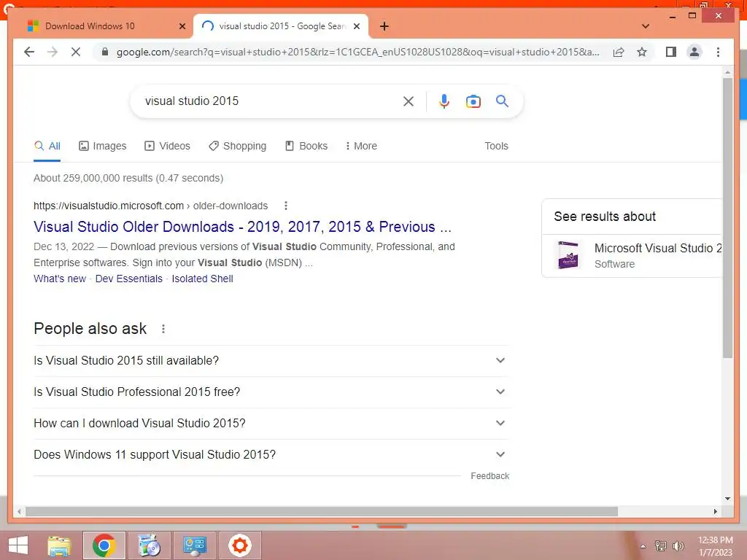Open the Microsoft Visual Studio software thumbnail
This screenshot has height=560, width=747.
568,254
